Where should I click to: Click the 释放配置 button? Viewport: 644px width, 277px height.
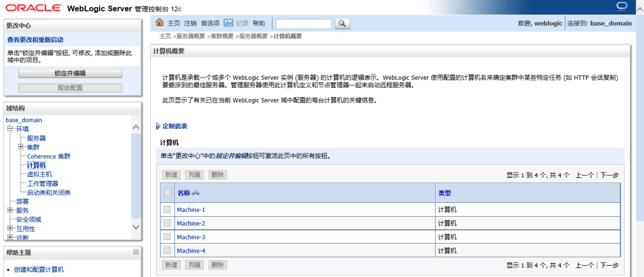(70, 88)
